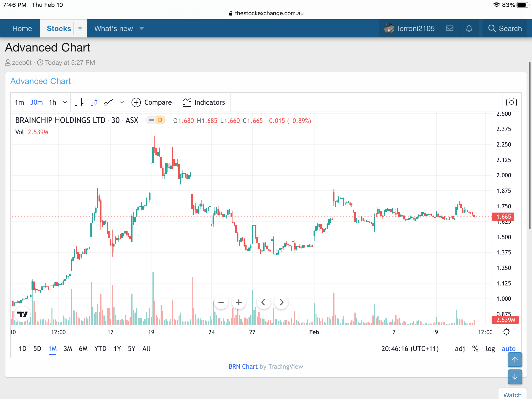Select the candlestick chart style icon

pyautogui.click(x=94, y=102)
